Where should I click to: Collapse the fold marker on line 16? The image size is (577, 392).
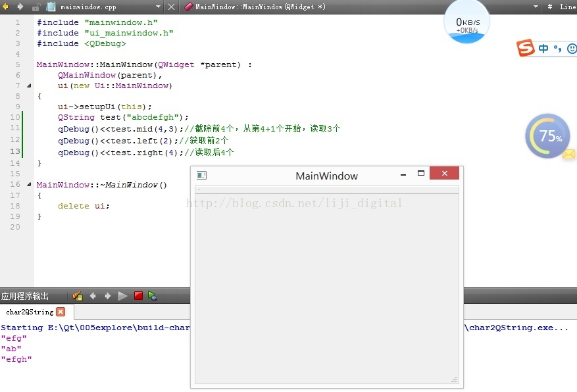[x=29, y=185]
